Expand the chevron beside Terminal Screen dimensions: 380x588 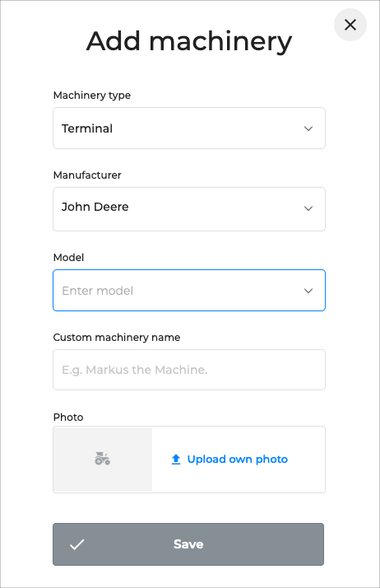point(308,128)
